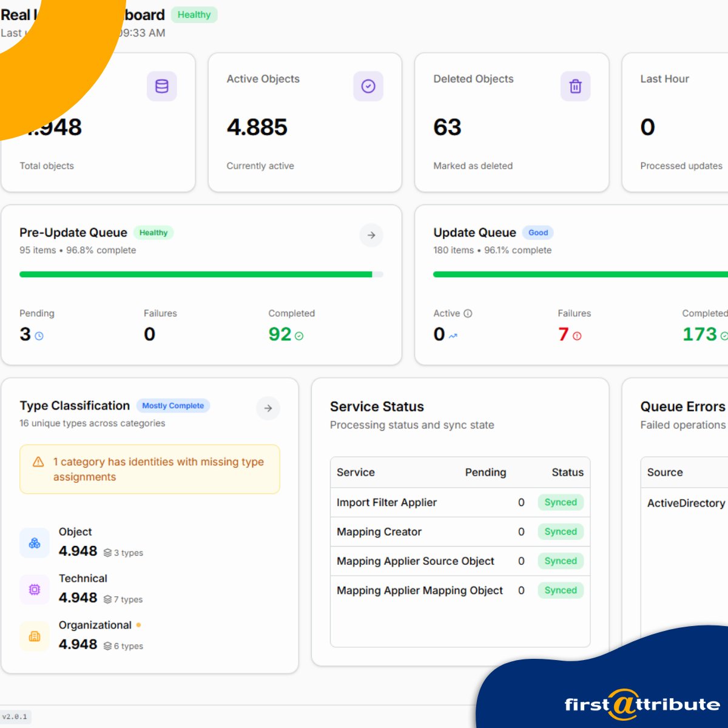Click the "4.885" Active Objects value
Image resolution: width=728 pixels, height=728 pixels.
(257, 127)
